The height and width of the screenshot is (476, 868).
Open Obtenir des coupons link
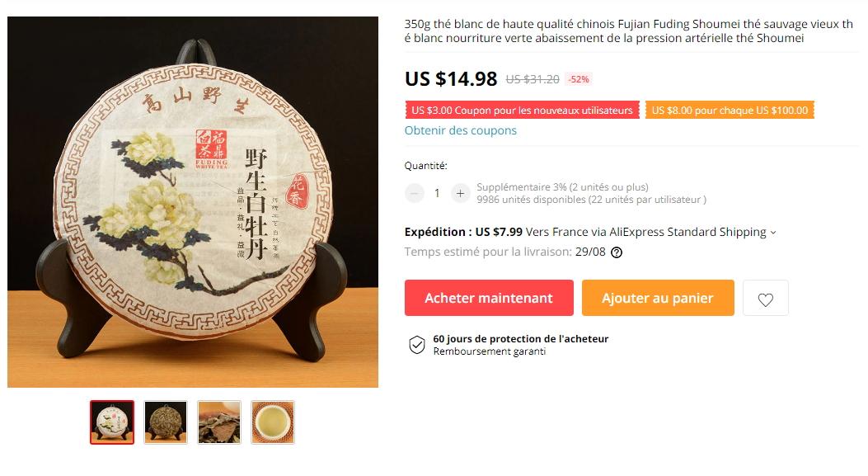click(460, 131)
